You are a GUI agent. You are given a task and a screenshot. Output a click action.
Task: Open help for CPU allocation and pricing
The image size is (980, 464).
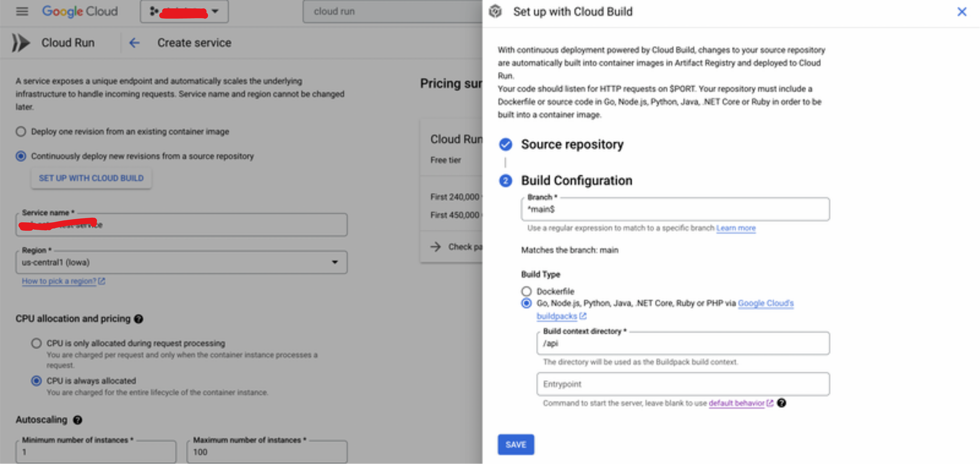[139, 319]
